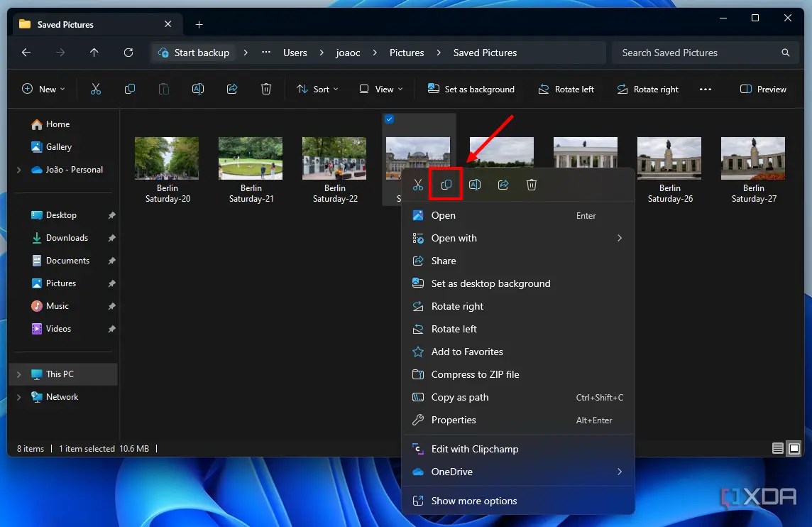Select the highlighted Copy icon in the context menu
812x527 pixels.
click(x=446, y=185)
